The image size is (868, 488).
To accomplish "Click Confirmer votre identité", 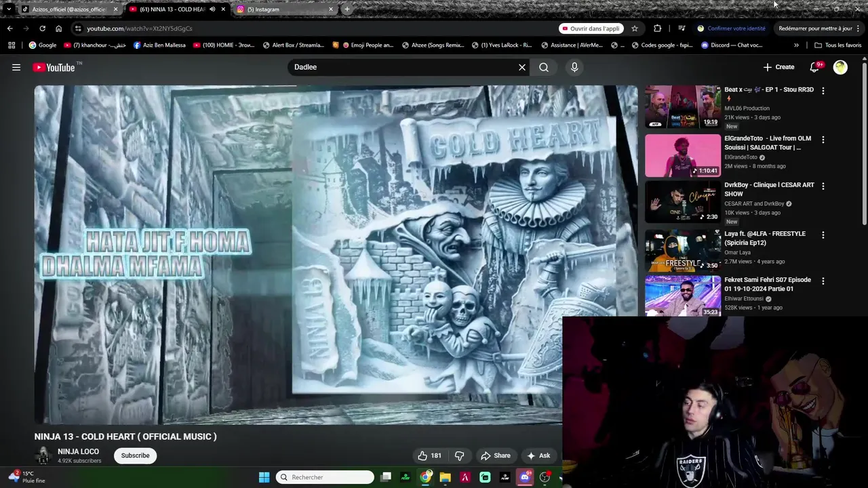I will click(x=731, y=28).
